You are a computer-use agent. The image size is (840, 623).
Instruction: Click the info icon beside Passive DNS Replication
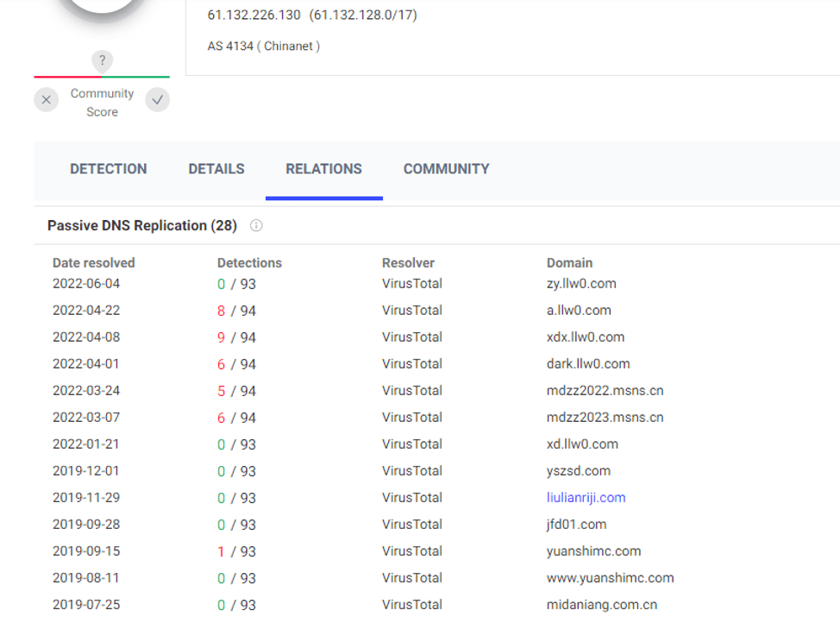[256, 226]
